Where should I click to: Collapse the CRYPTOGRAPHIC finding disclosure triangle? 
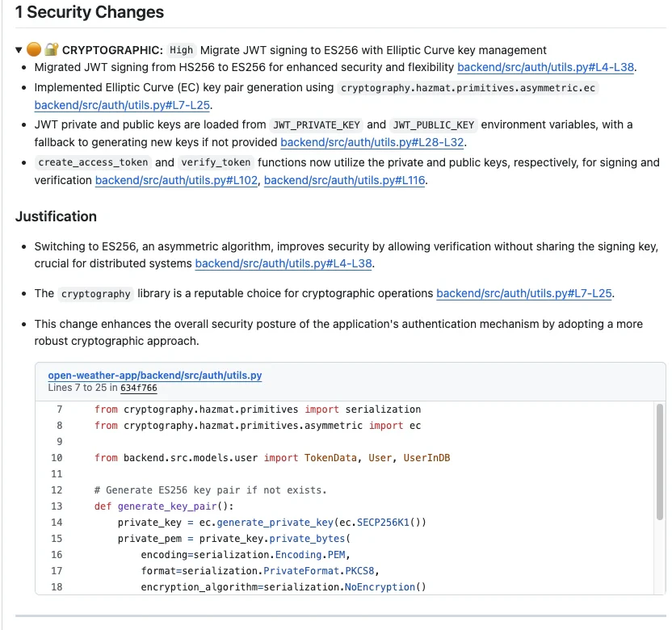[x=18, y=49]
